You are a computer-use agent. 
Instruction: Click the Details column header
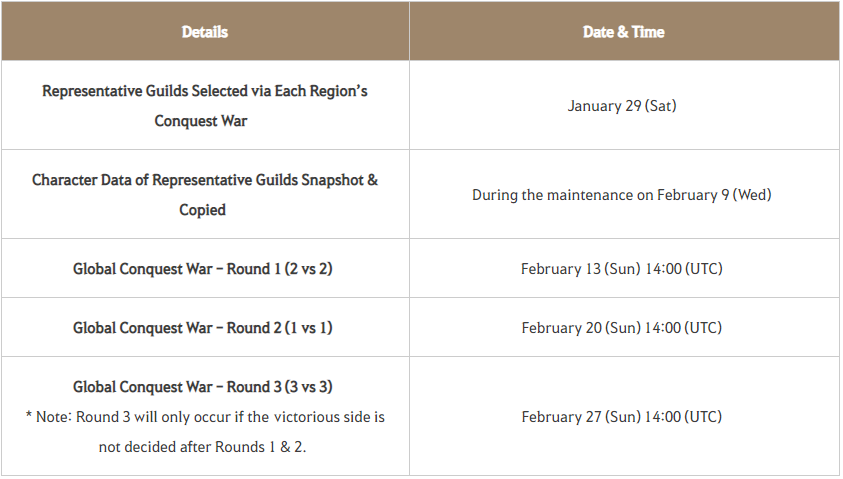pyautogui.click(x=205, y=32)
